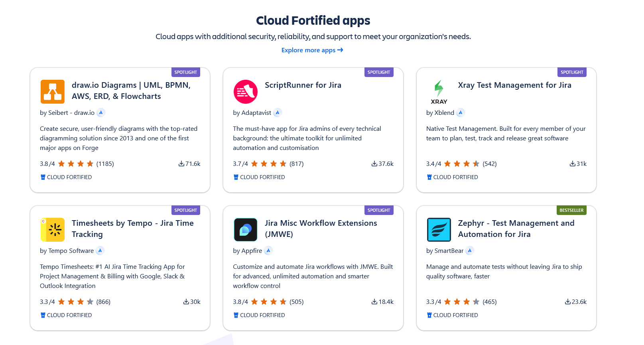
Task: Click the SPOTLIGHT tag on the draw.io card
Action: point(185,72)
